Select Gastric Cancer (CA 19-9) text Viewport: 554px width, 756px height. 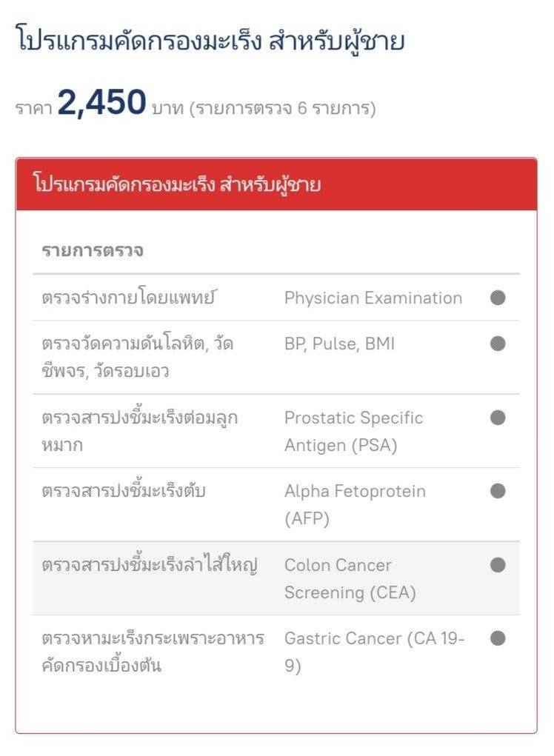pyautogui.click(x=374, y=652)
